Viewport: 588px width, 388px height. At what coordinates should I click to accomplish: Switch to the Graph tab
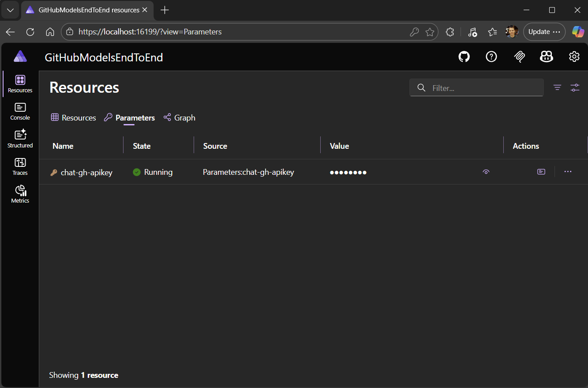coord(179,117)
